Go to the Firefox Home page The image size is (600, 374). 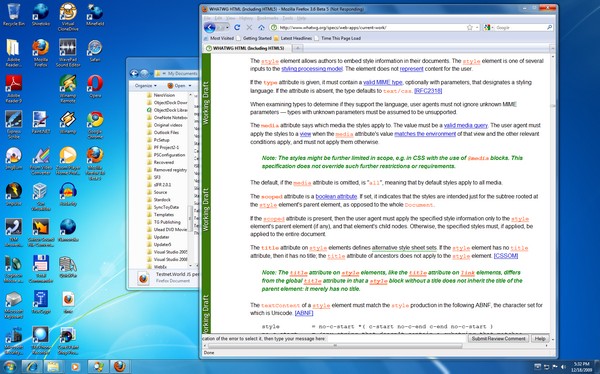click(261, 28)
